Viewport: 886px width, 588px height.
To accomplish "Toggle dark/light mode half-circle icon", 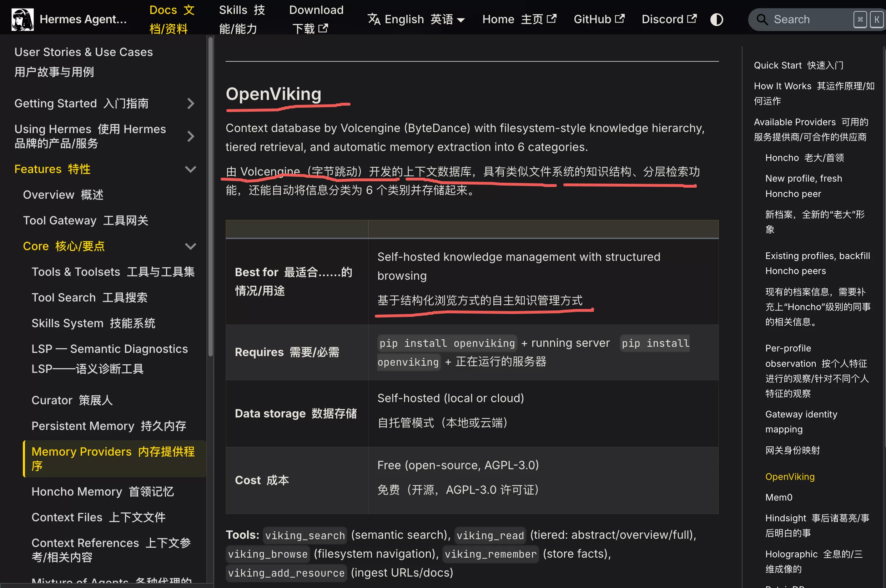I will click(716, 19).
